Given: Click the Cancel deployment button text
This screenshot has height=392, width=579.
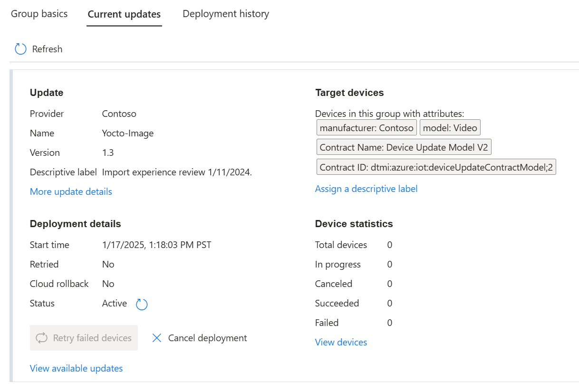Looking at the screenshot, I should [x=207, y=338].
